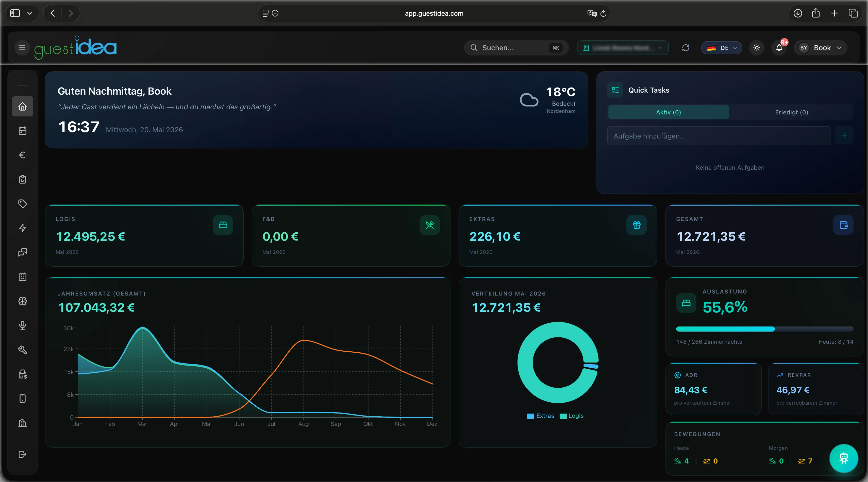Open the clipboard report sidebar icon
This screenshot has width=868, height=482.
[23, 179]
